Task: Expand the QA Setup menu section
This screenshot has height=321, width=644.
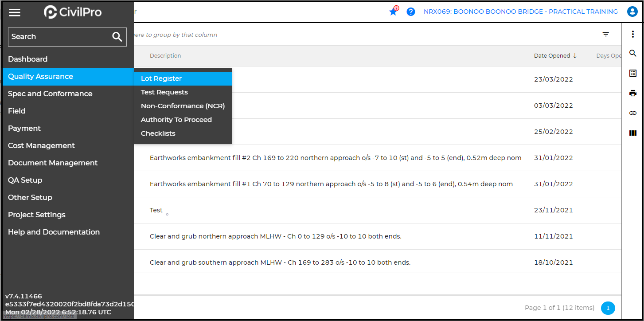Action: [x=25, y=180]
